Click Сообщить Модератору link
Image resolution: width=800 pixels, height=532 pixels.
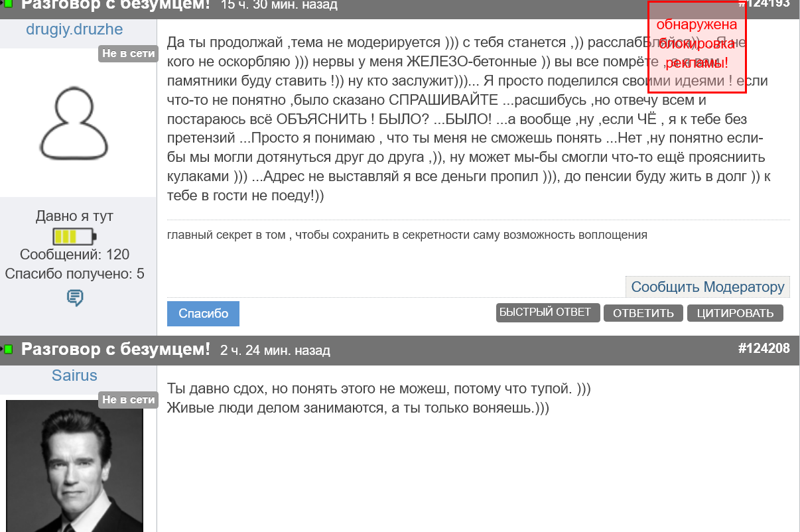coord(708,287)
